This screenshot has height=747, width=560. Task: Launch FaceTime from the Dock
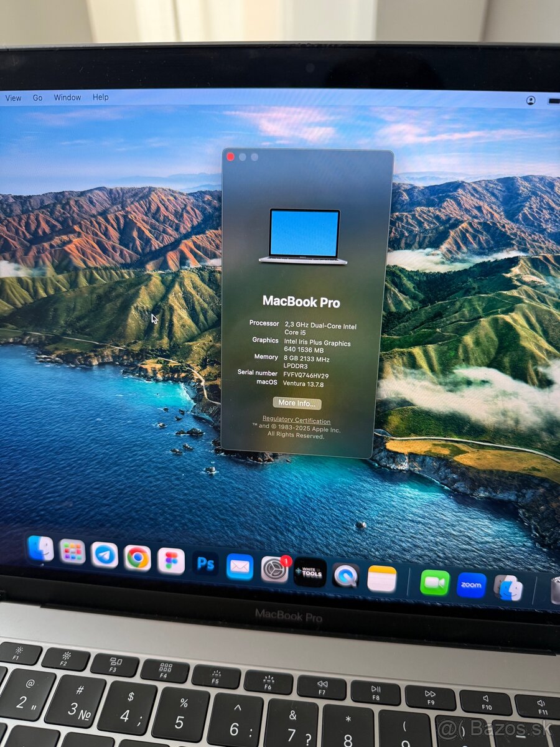coord(434,583)
